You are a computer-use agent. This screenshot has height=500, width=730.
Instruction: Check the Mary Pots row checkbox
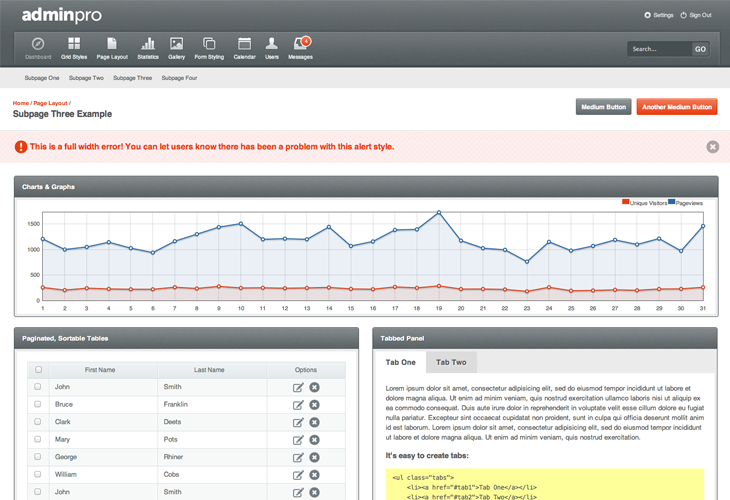38,439
